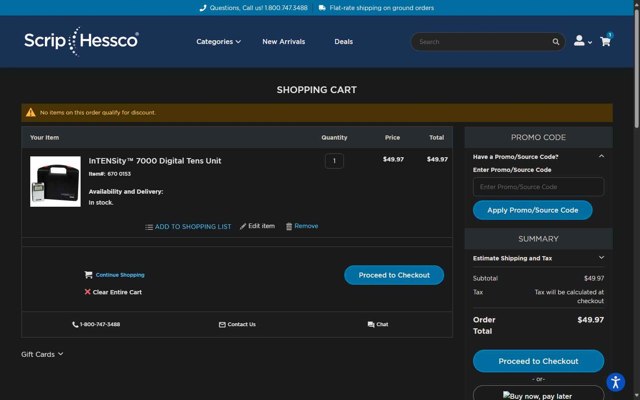Click Proceed to Checkout in Summary panel
This screenshot has height=400, width=640.
click(538, 361)
